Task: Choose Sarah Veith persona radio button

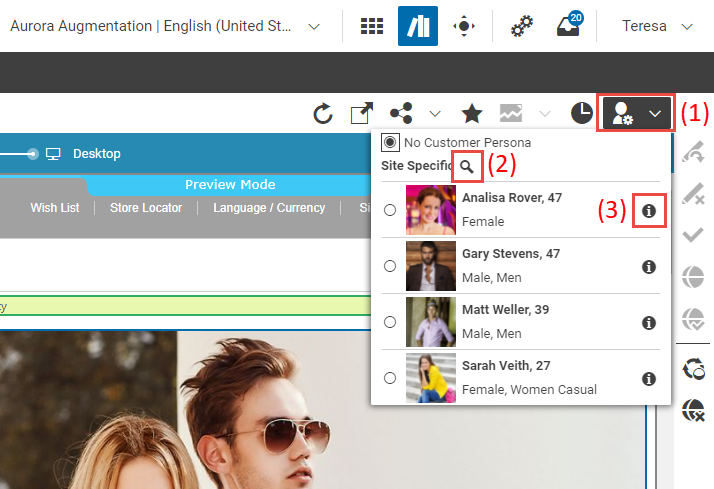Action: pyautogui.click(x=390, y=378)
